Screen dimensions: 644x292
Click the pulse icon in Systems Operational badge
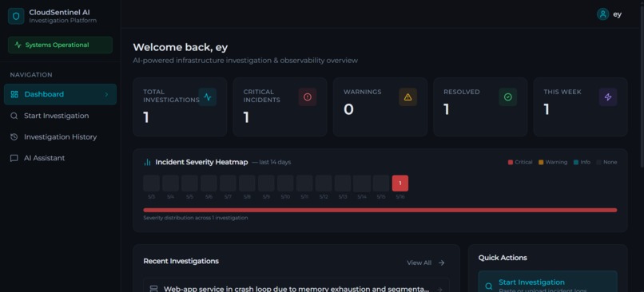pyautogui.click(x=18, y=45)
